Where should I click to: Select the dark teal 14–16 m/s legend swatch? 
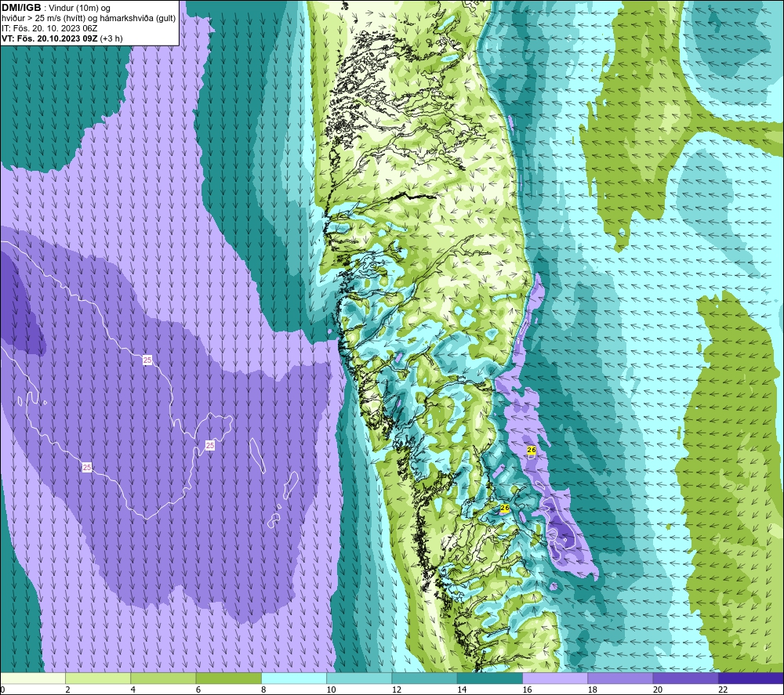click(490, 678)
